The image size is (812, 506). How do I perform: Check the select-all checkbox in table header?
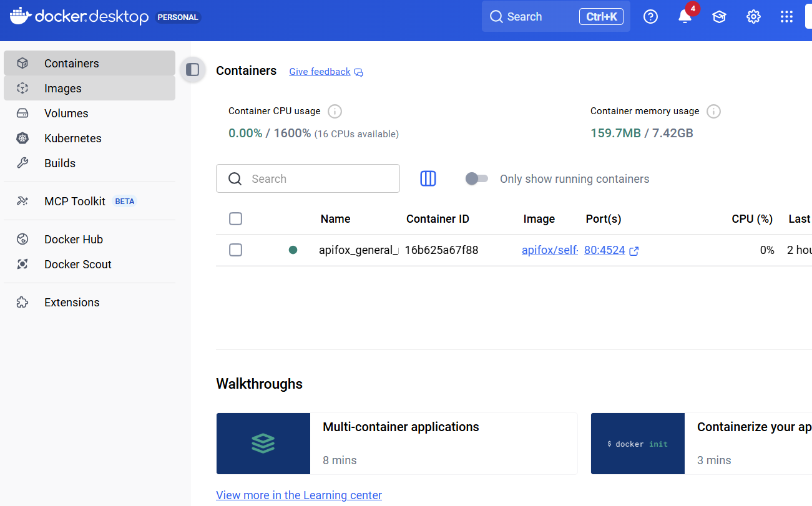click(235, 218)
